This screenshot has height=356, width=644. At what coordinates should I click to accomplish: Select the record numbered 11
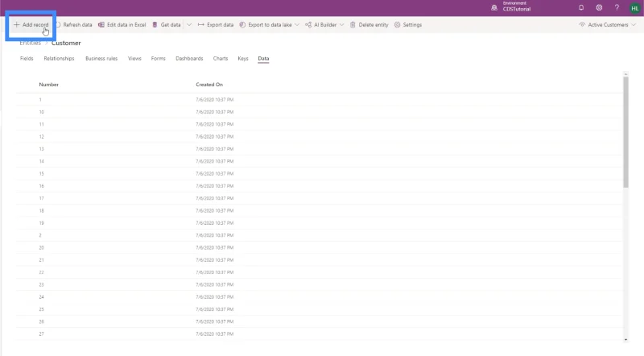coord(319,124)
